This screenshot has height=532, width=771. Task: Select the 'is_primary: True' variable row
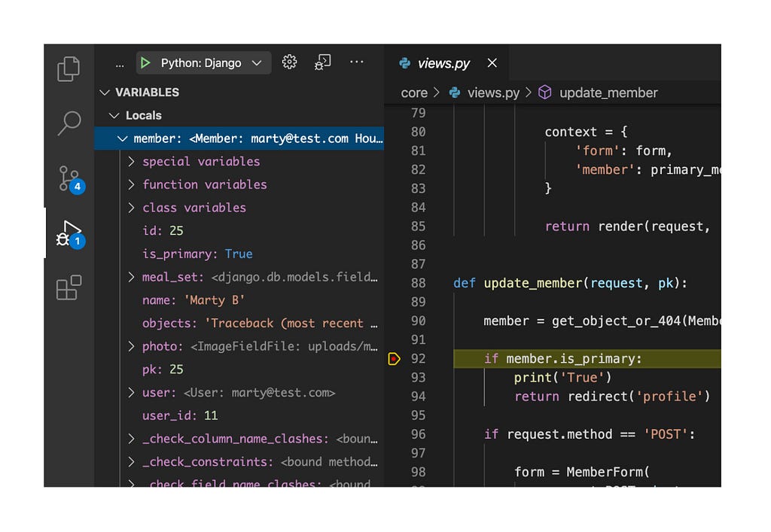pos(239,254)
